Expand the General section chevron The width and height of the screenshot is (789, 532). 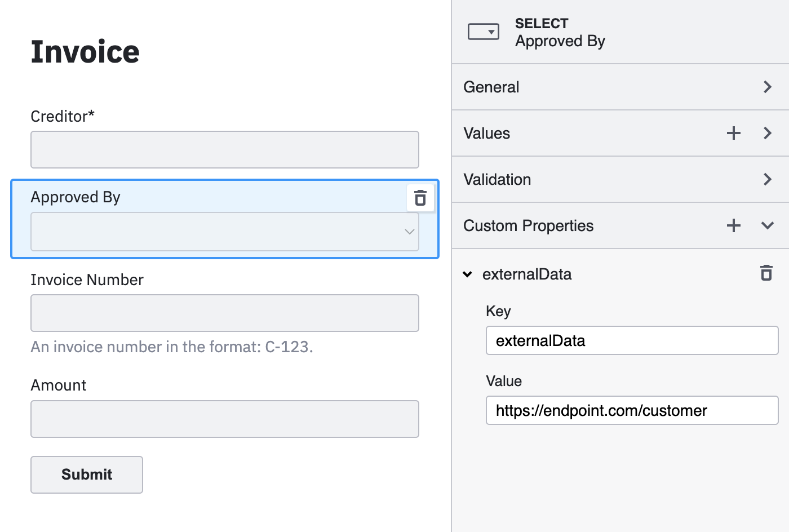click(x=767, y=87)
